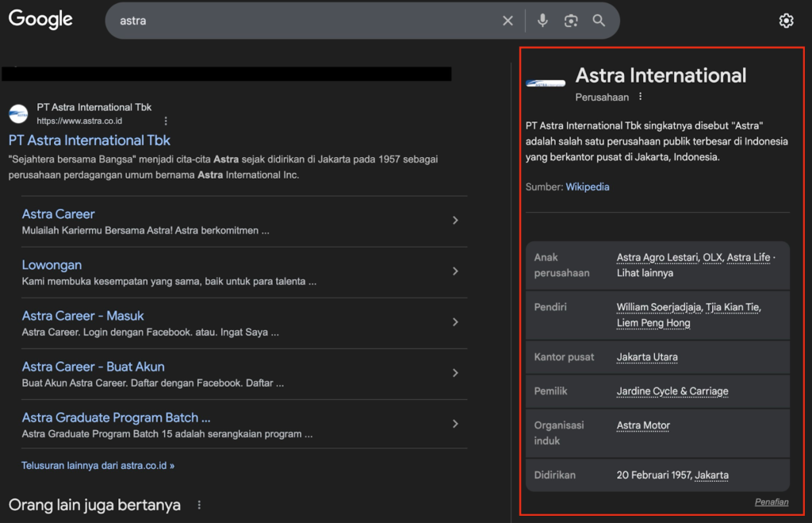Open three-dot menu next to Perusahaan
Image resolution: width=812 pixels, height=523 pixels.
coord(641,97)
